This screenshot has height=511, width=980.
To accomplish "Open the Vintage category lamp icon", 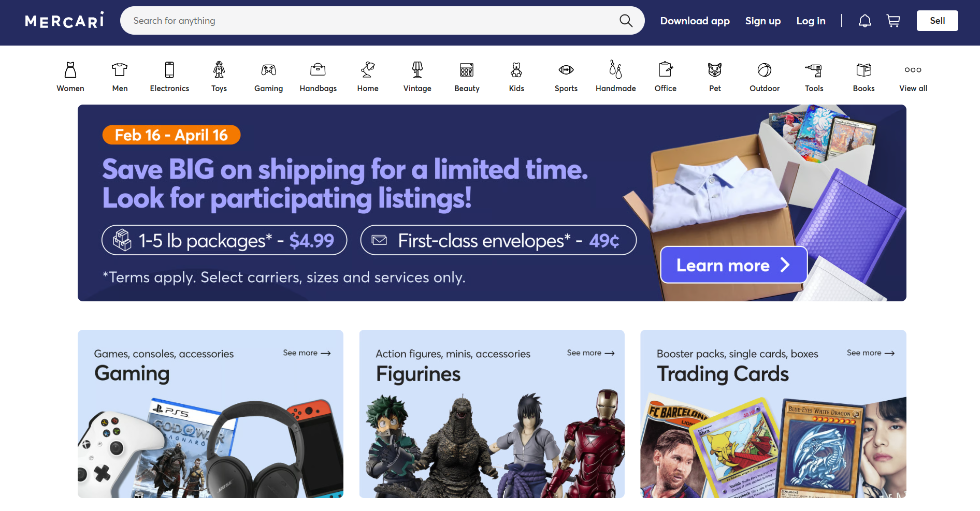I will (x=417, y=69).
